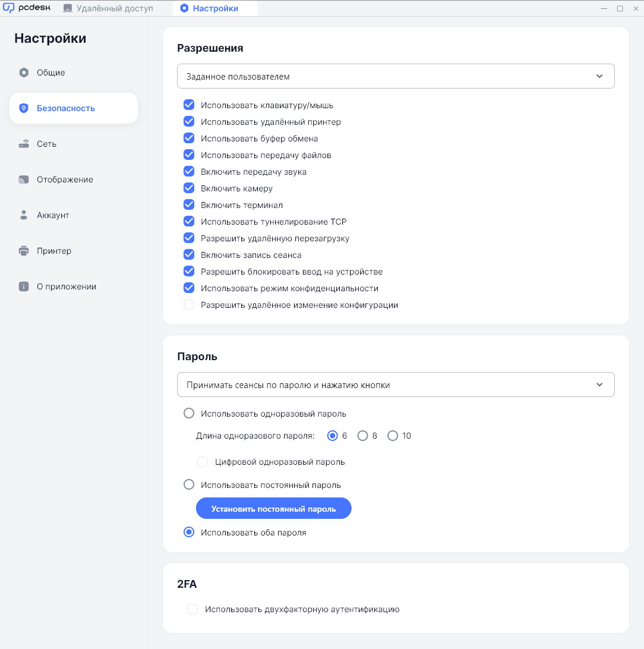This screenshot has width=644, height=649.
Task: Uncheck Разрешить удалённую перезагрузку
Action: pyautogui.click(x=189, y=238)
